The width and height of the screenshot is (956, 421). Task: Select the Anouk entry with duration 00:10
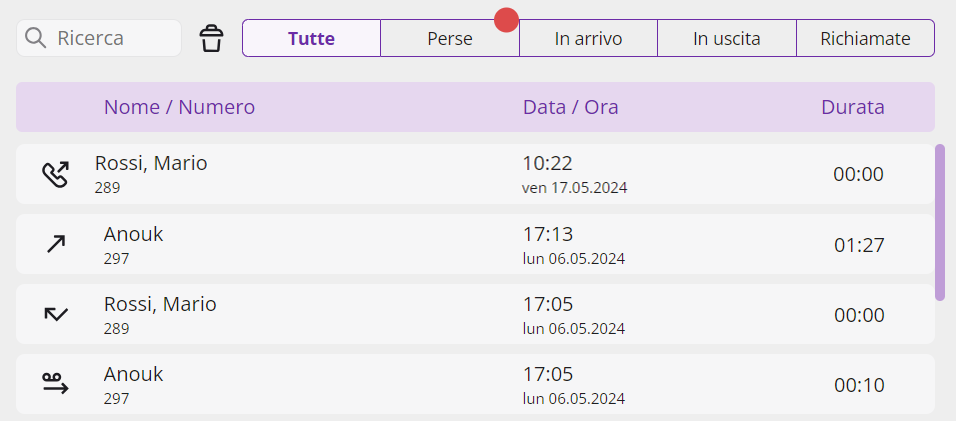475,384
